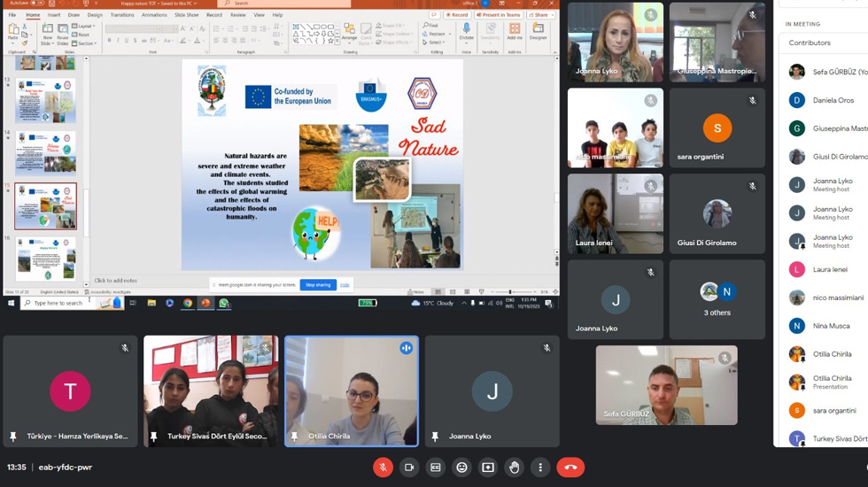The image size is (868, 487).
Task: Click Reset in Slides group
Action: pyautogui.click(x=81, y=35)
